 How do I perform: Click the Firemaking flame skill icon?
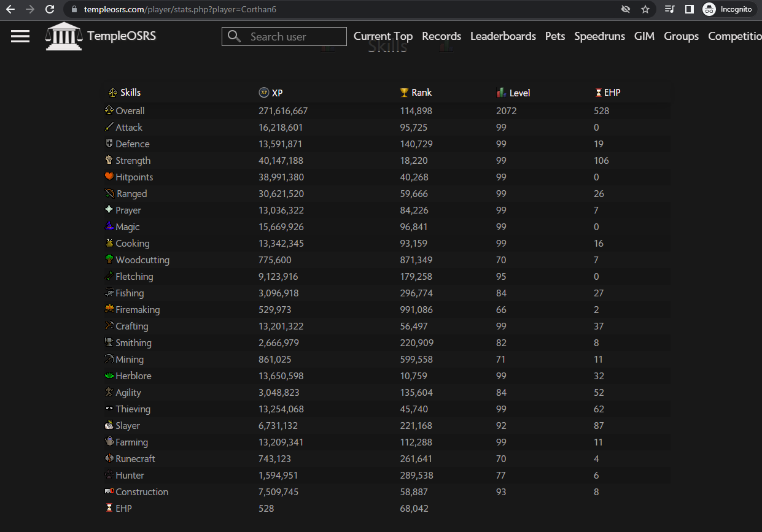point(109,309)
